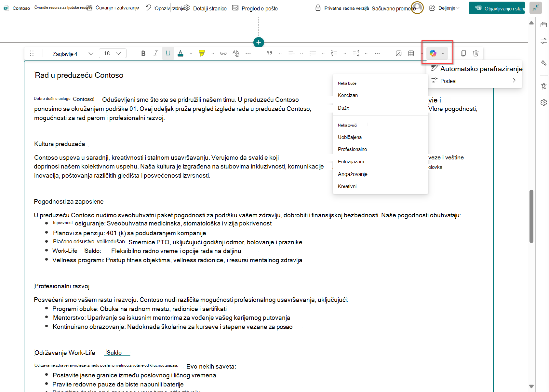Insert a hyperlink with the link icon

223,53
